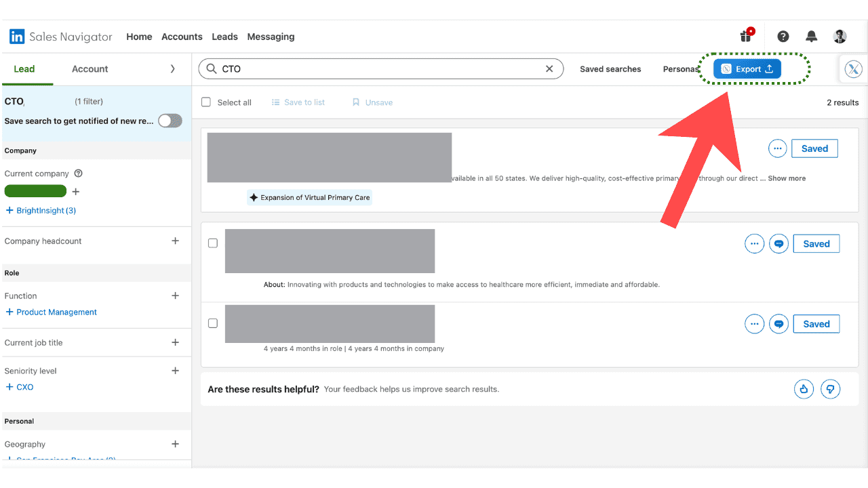This screenshot has width=868, height=488.
Task: Add the BrightInsight company suggestion
Action: pyautogui.click(x=41, y=211)
